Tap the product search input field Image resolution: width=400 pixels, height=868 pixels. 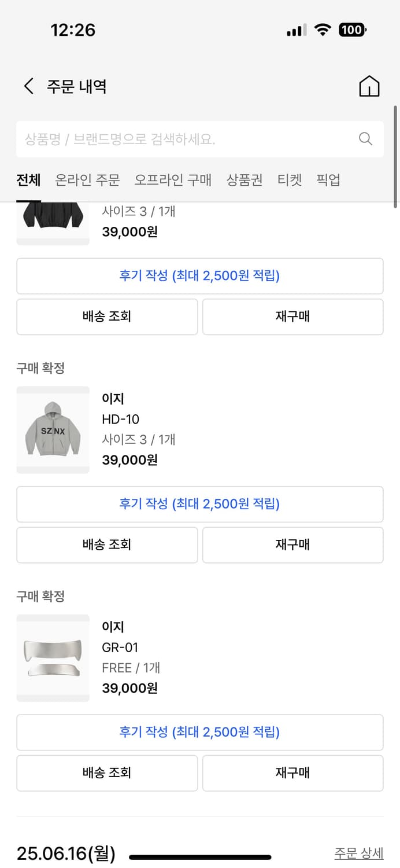(173, 139)
